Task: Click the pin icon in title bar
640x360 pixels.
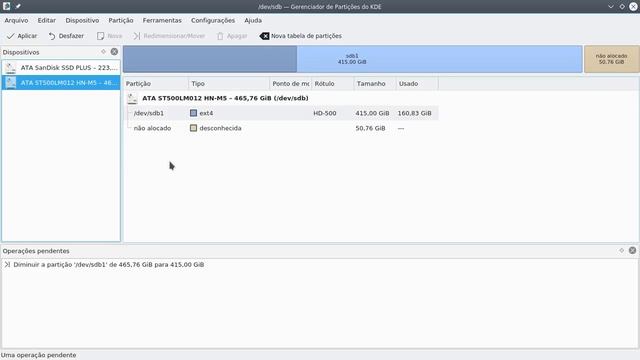Action: point(18,6)
